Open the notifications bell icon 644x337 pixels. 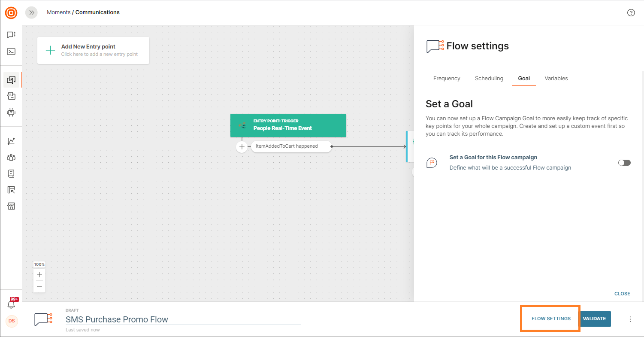[x=11, y=304]
